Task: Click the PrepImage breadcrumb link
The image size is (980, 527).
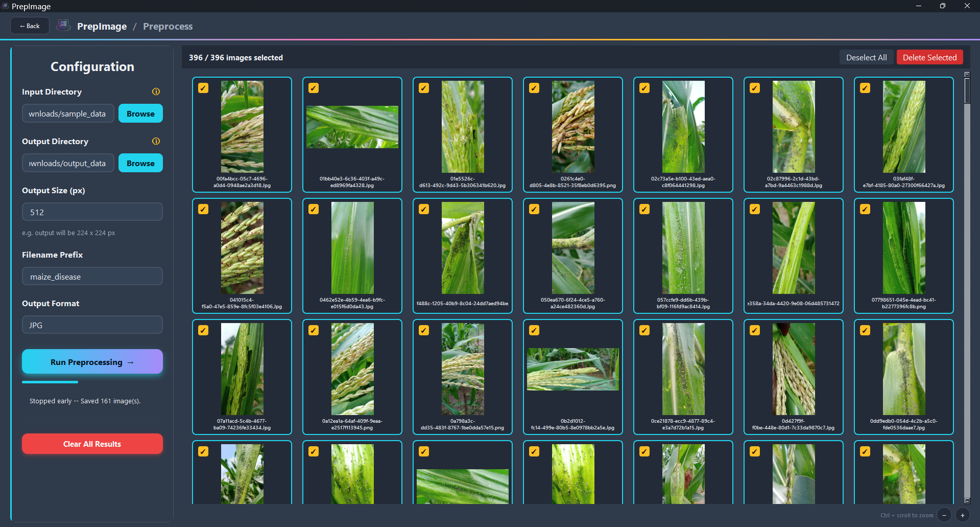Action: click(x=102, y=26)
